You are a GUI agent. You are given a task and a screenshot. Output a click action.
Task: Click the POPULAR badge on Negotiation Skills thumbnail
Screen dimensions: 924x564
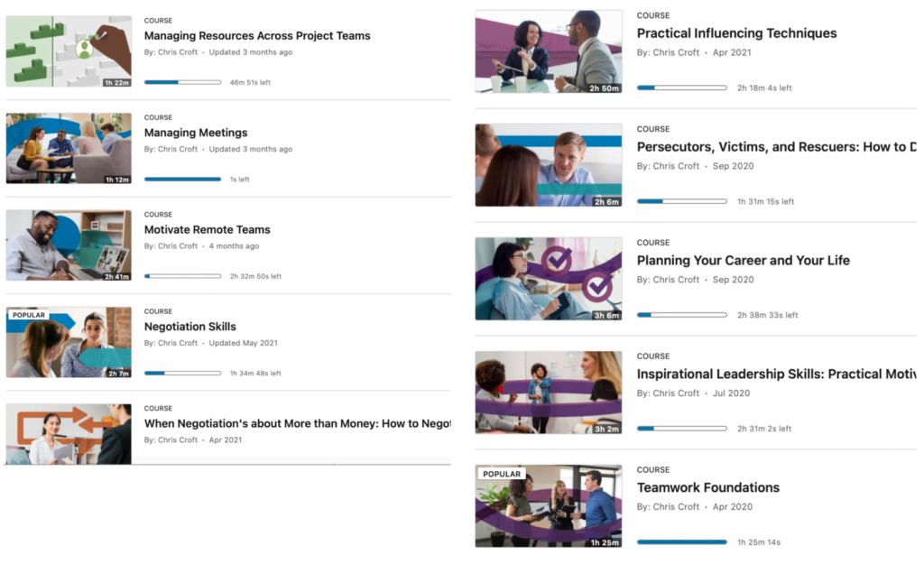pos(29,316)
